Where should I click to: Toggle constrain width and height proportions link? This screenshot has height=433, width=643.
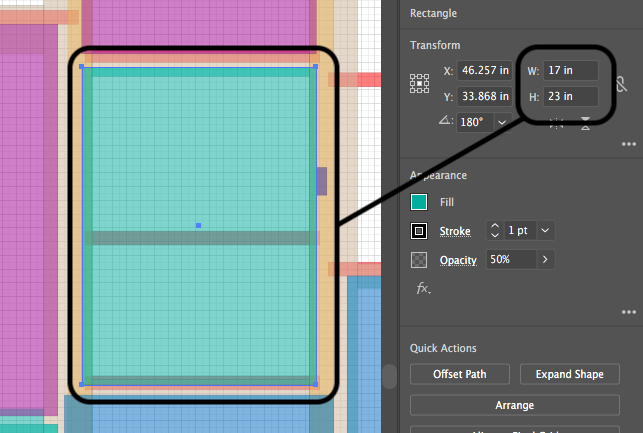click(621, 84)
